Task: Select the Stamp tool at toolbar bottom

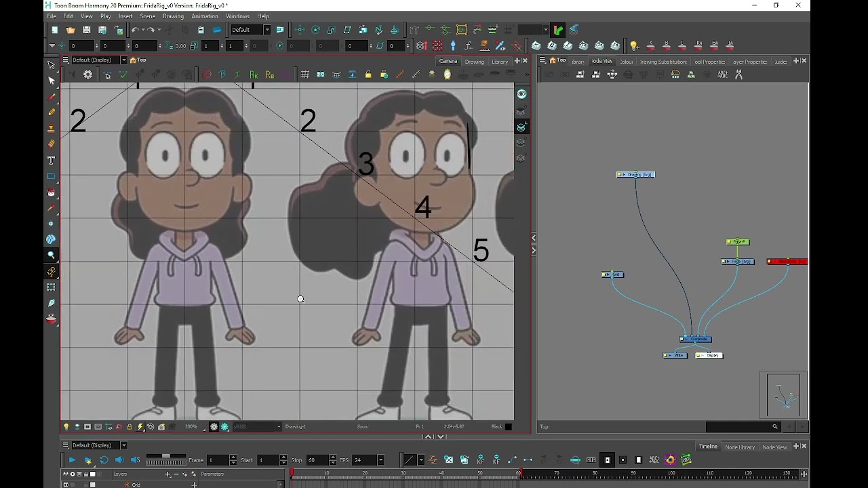Action: pos(51,319)
